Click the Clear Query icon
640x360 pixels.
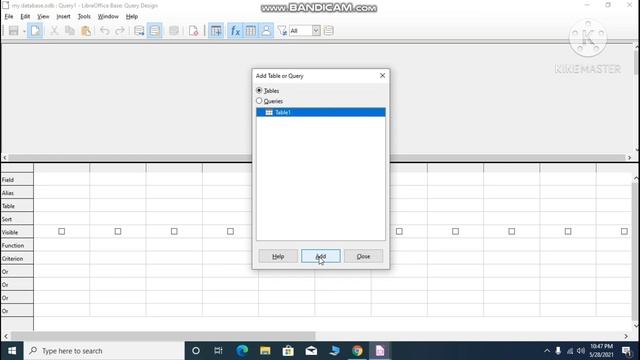click(x=193, y=31)
